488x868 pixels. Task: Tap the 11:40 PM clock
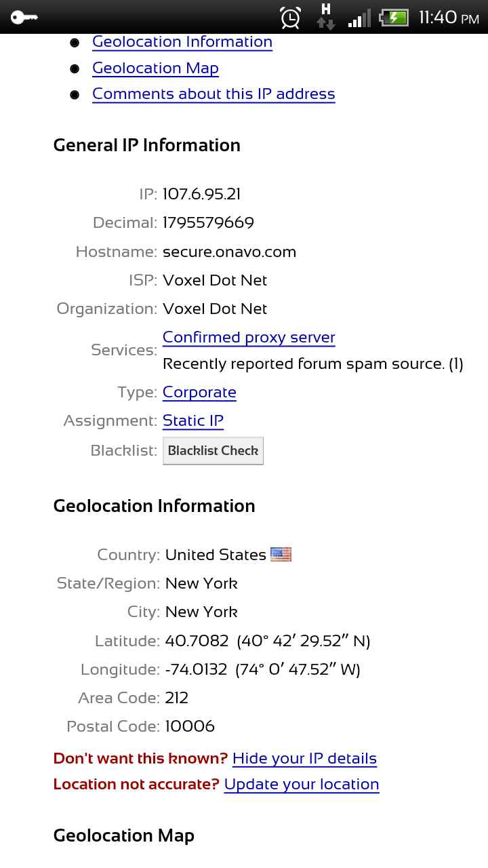coord(449,18)
